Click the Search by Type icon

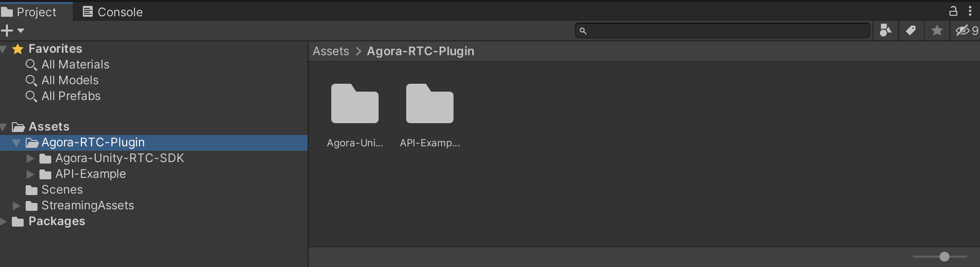(x=886, y=31)
